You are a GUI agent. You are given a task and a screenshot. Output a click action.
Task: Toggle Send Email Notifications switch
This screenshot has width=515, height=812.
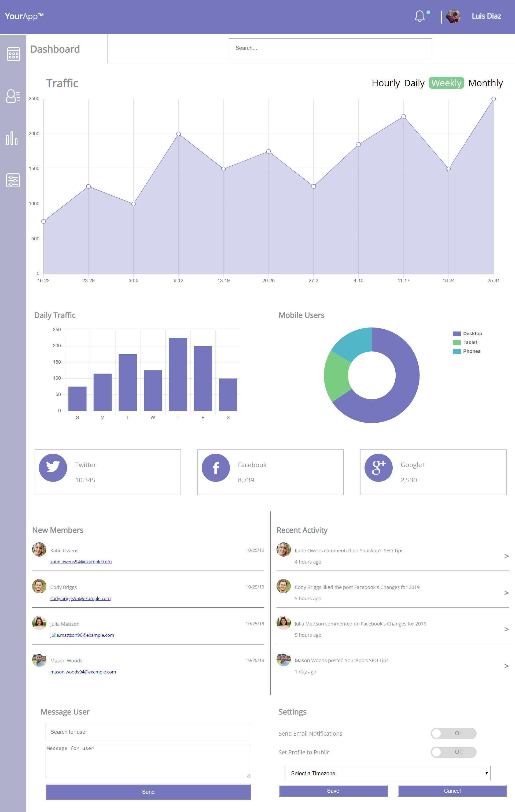click(453, 733)
